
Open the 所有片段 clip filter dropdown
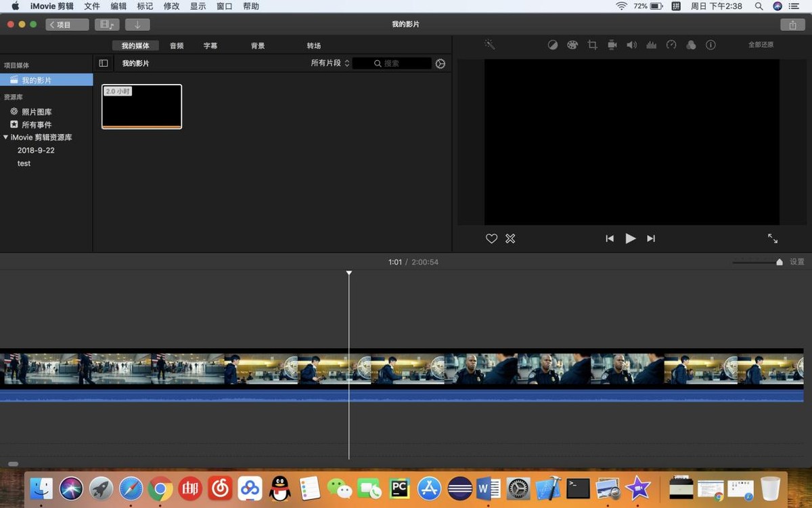(x=330, y=63)
